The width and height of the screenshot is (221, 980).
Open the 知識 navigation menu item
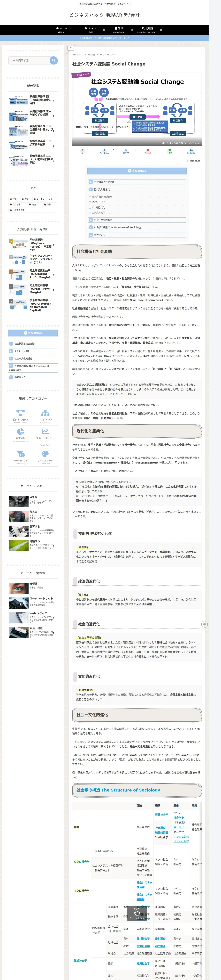119,30
